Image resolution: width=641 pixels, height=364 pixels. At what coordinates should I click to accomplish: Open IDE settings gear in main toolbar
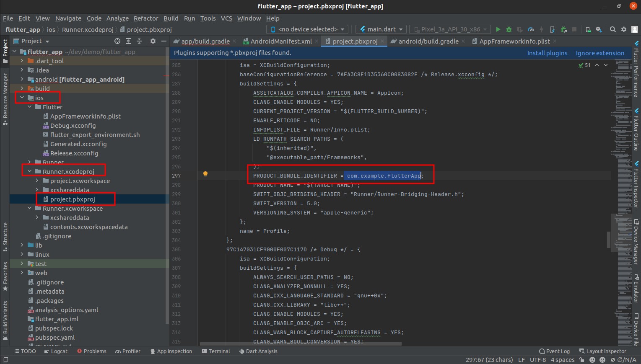pos(624,29)
